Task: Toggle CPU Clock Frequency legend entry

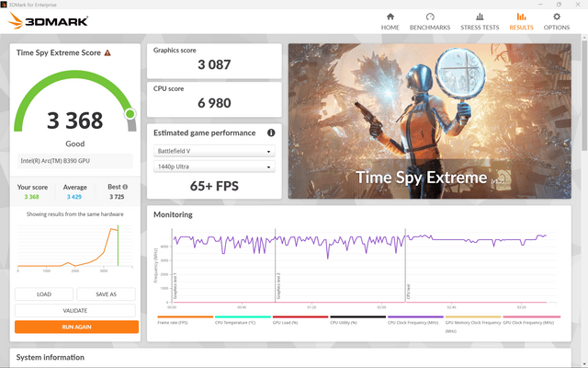Action: click(415, 320)
